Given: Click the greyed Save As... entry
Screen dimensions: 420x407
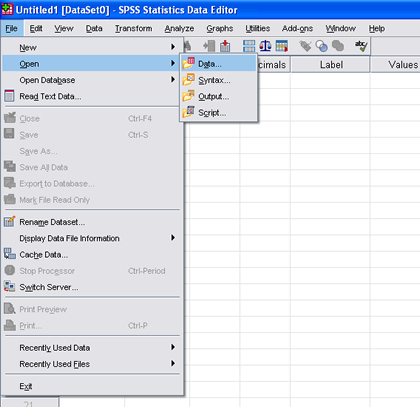Looking at the screenshot, I should pyautogui.click(x=92, y=151).
